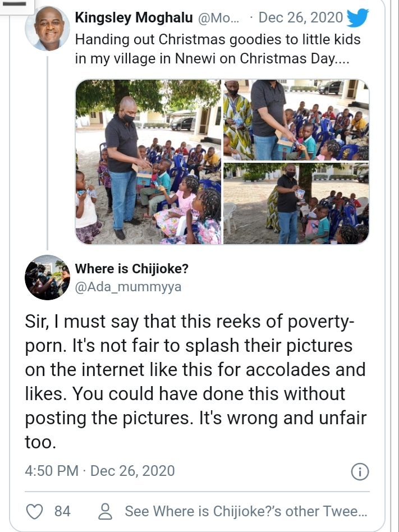The height and width of the screenshot is (532, 399).
Task: Click the person icon beside other Tweets
Action: [x=105, y=511]
